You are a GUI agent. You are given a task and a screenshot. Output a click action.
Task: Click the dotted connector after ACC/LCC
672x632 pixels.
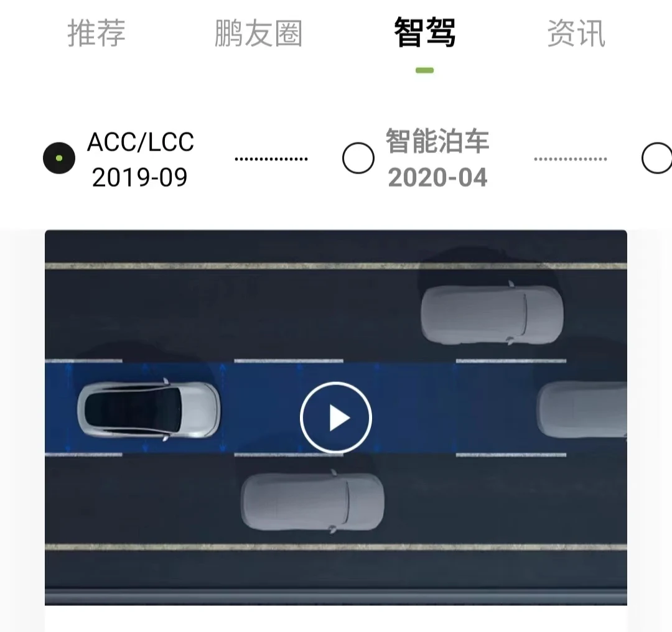pyautogui.click(x=271, y=159)
